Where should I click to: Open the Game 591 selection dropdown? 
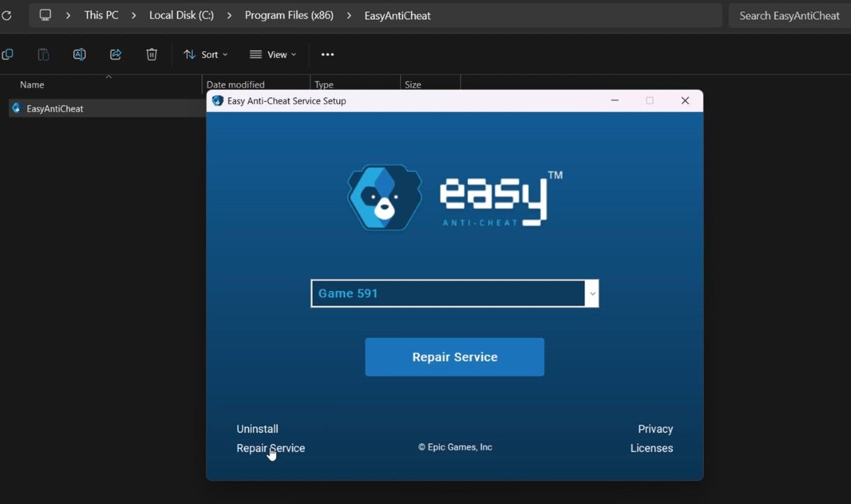click(x=592, y=293)
